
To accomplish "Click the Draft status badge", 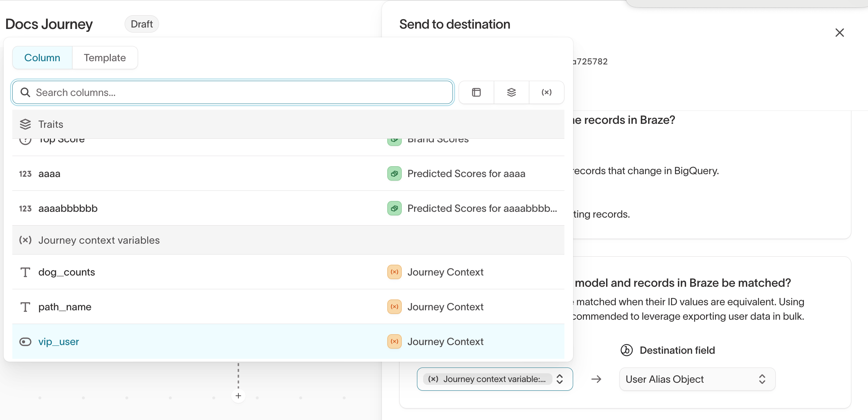I will [141, 24].
